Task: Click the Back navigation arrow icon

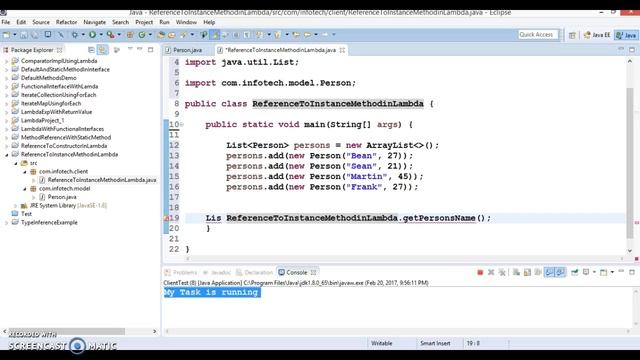Action: [307, 35]
